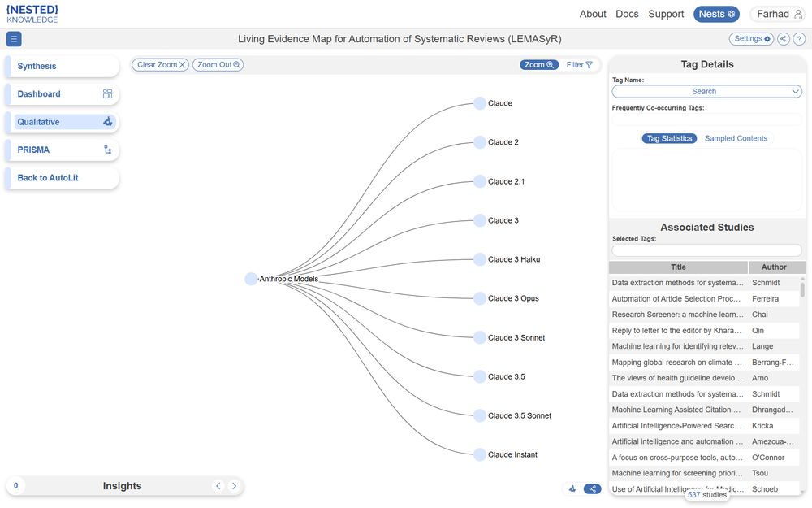Screen dimensions: 812x508
Task: Open the About page link
Action: pyautogui.click(x=593, y=14)
